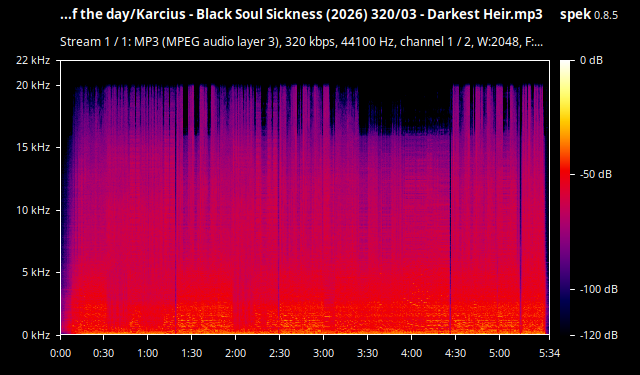Click the 1:30 time axis label
640x375 pixels.
coord(191,353)
